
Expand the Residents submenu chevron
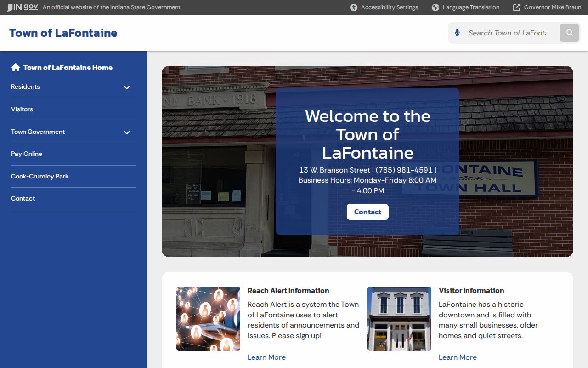pos(127,87)
